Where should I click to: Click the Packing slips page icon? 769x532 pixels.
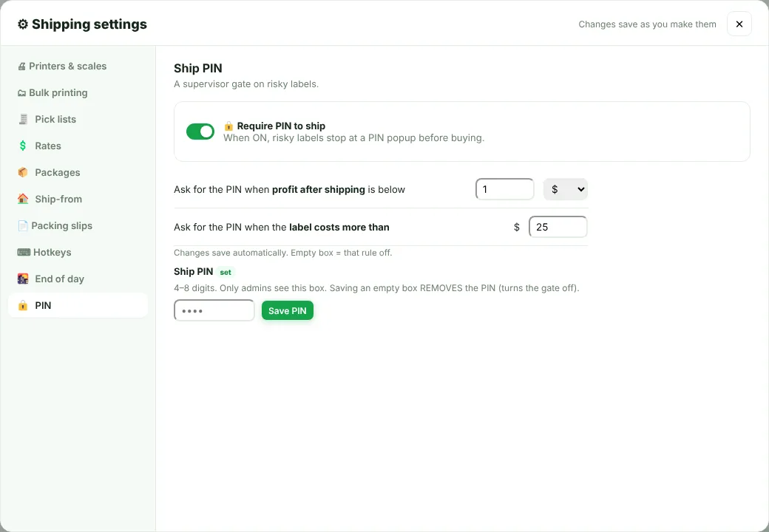pyautogui.click(x=23, y=226)
